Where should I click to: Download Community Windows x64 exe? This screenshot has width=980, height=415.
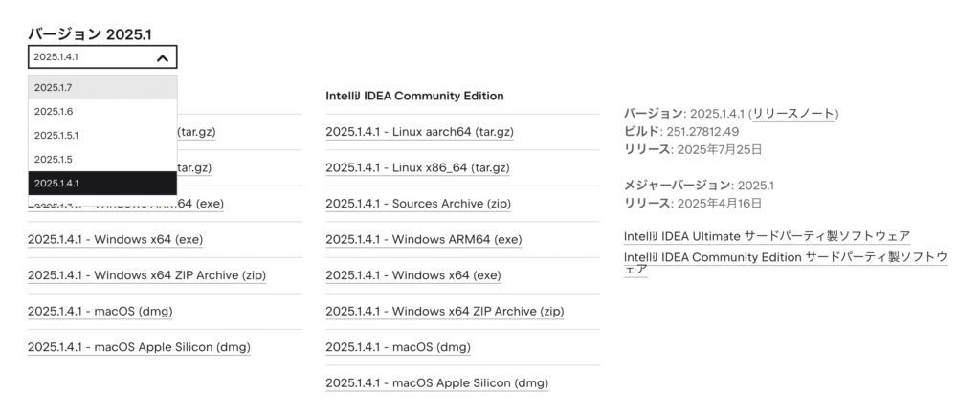pos(412,275)
